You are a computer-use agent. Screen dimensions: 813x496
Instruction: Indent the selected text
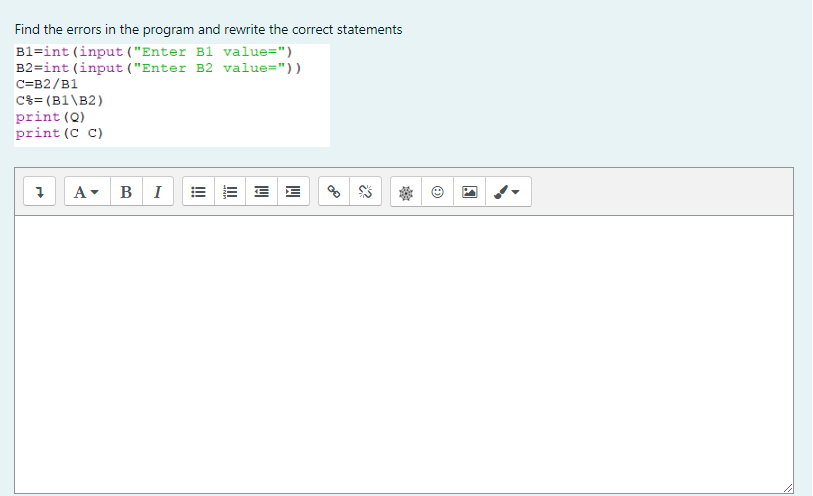click(x=293, y=192)
